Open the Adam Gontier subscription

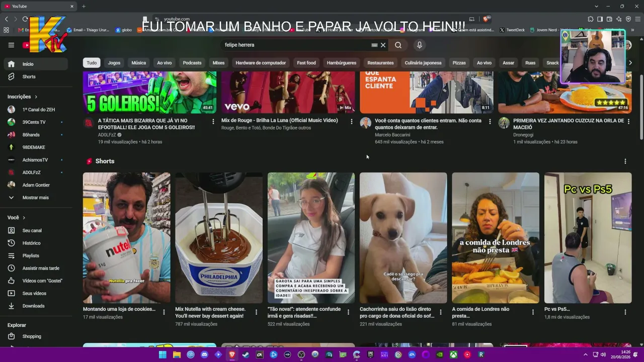pos(35,185)
